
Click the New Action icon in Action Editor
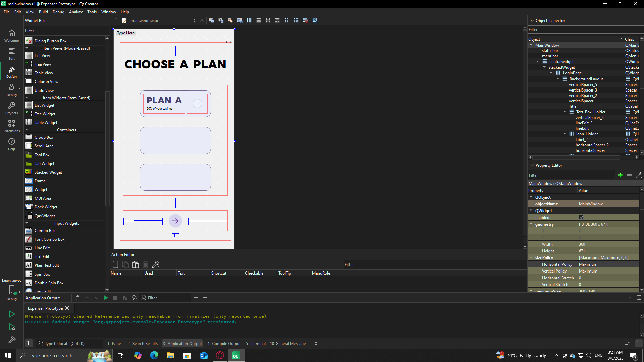(115, 264)
